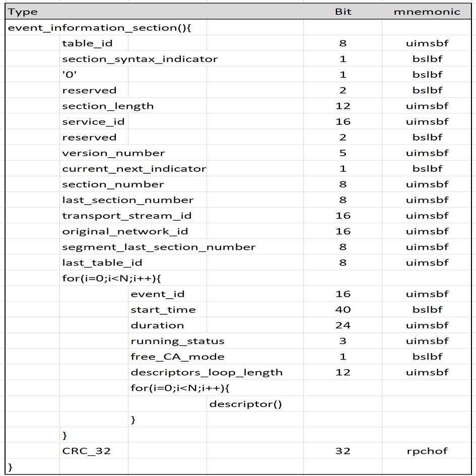Click the 'transport_stream_id' cell
Screen dimensions: 476x476
point(127,216)
